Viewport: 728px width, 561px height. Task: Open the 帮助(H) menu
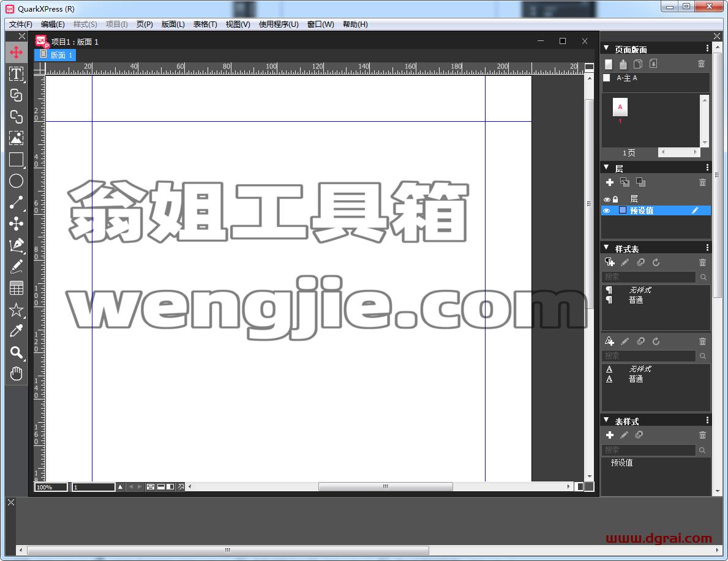(355, 24)
